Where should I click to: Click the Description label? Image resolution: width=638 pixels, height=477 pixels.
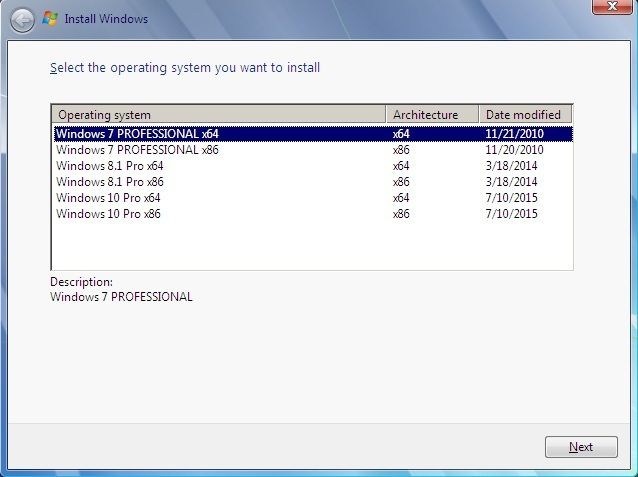pos(81,282)
